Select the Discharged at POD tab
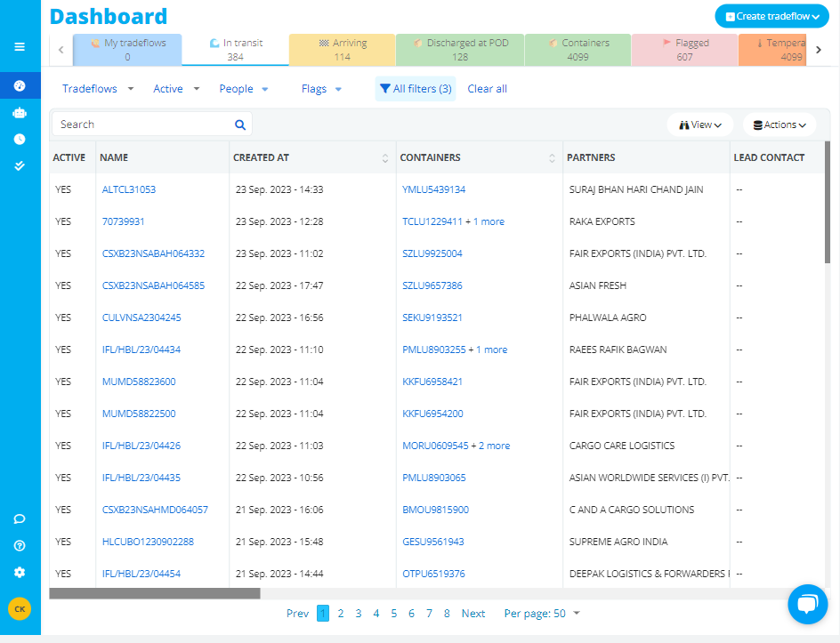840x643 pixels. 460,50
